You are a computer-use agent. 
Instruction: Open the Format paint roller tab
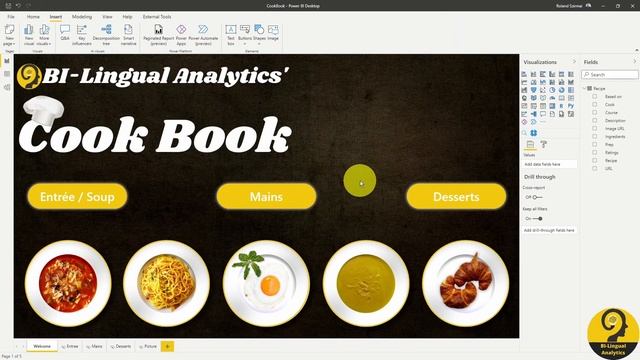(x=543, y=144)
